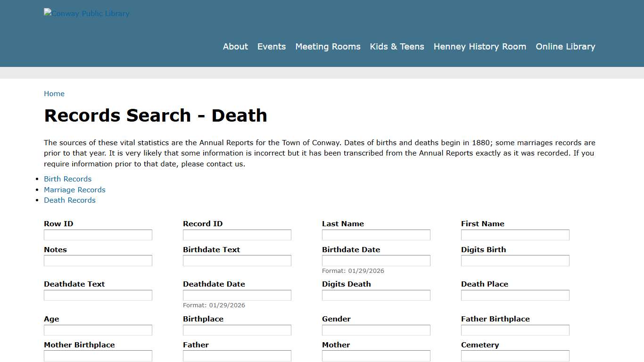Click the Notes input field
The width and height of the screenshot is (644, 362).
pyautogui.click(x=98, y=260)
